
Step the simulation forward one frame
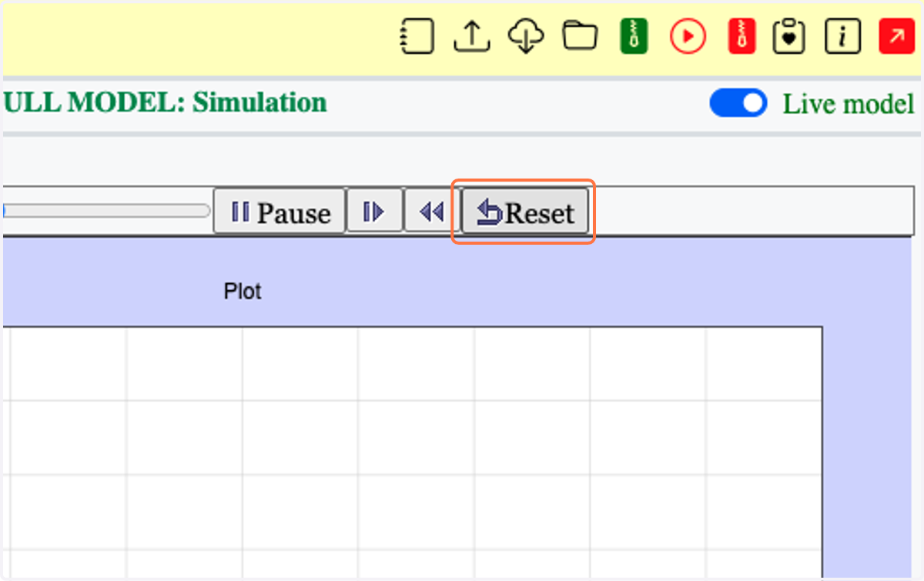374,211
